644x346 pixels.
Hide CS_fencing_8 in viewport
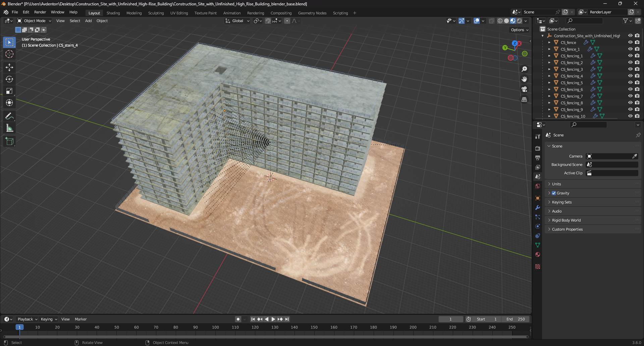[x=630, y=103]
